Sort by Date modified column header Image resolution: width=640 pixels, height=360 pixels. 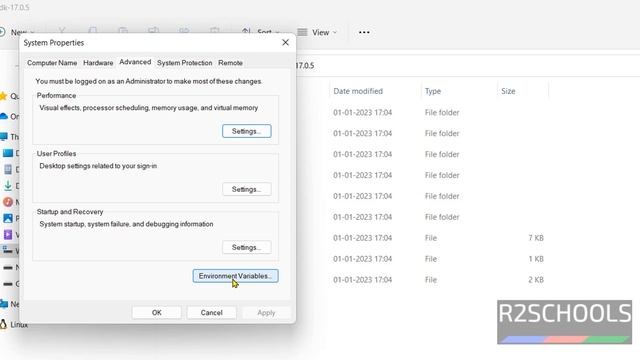[x=358, y=91]
